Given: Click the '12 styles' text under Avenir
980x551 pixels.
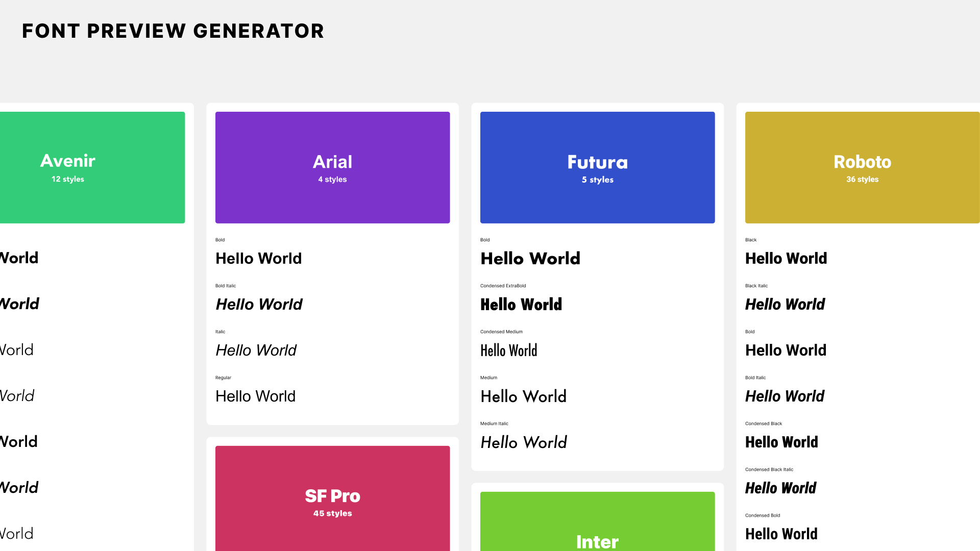Looking at the screenshot, I should click(x=68, y=179).
